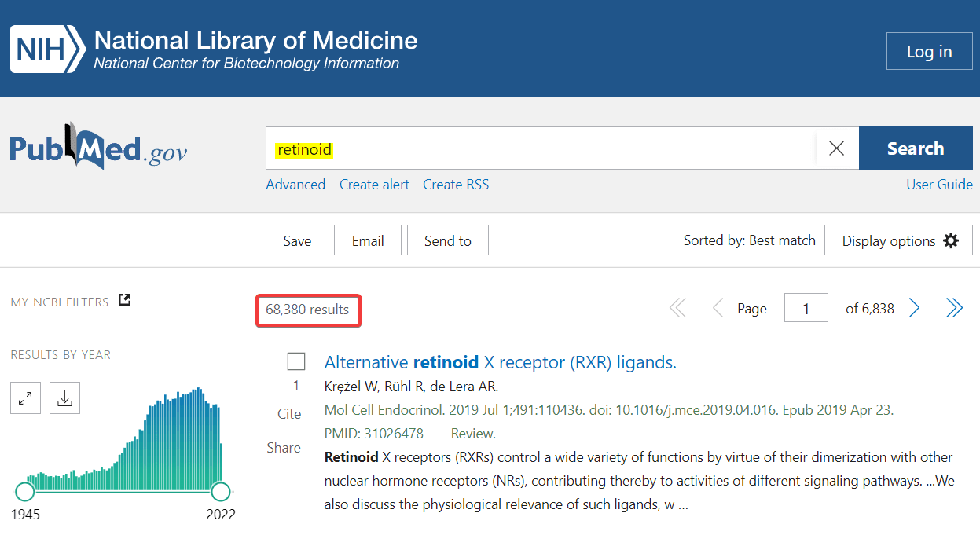Click the Log in button
Viewport: 980px width, 535px height.
click(929, 52)
